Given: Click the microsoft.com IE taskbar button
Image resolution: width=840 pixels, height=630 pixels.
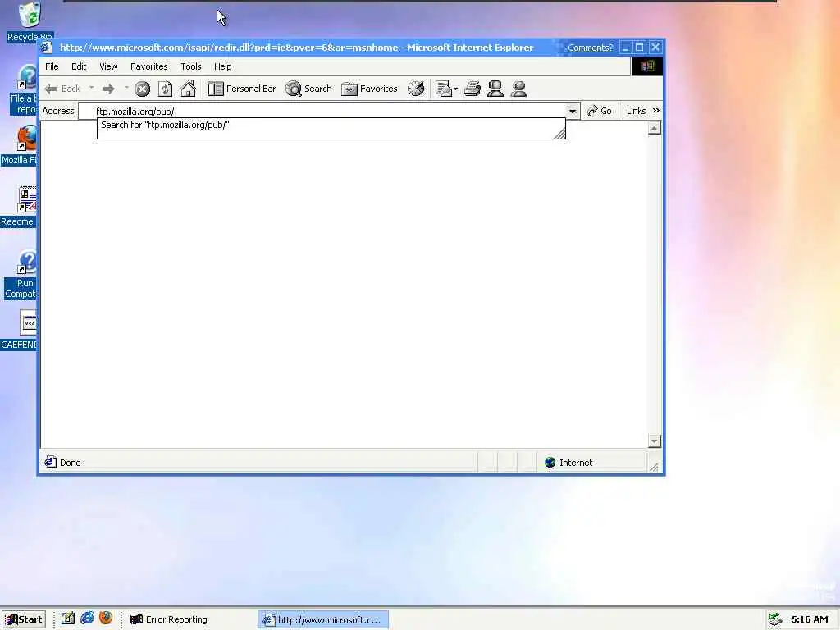Looking at the screenshot, I should click(x=322, y=620).
